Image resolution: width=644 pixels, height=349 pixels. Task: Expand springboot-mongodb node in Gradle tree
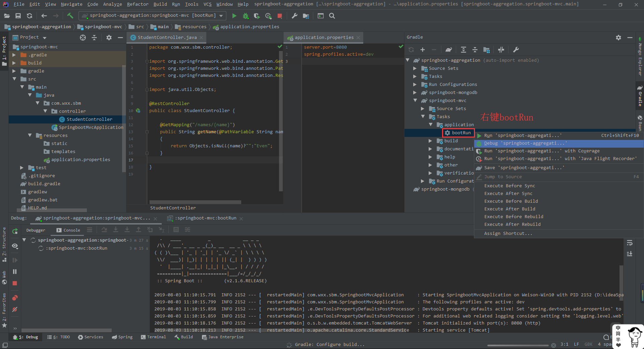tap(415, 93)
